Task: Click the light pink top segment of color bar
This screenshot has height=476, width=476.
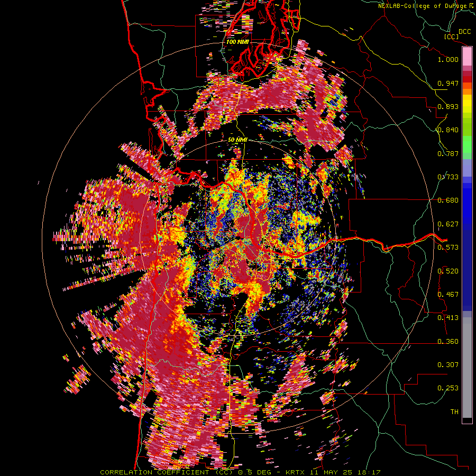Action: 467,57
